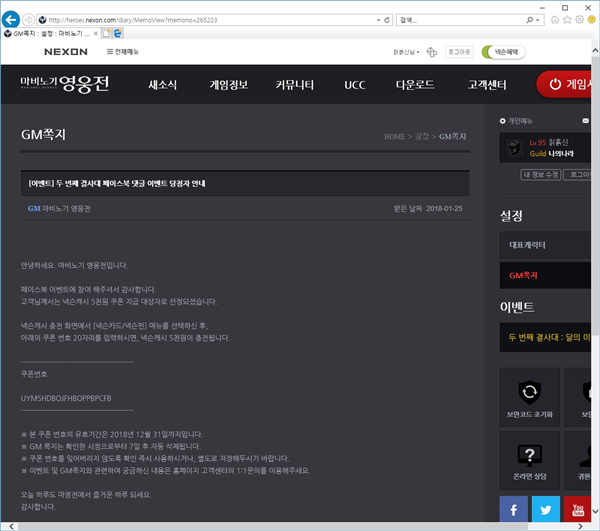The height and width of the screenshot is (531, 600).
Task: Open the search provider dropdown arrow
Action: coord(538,20)
